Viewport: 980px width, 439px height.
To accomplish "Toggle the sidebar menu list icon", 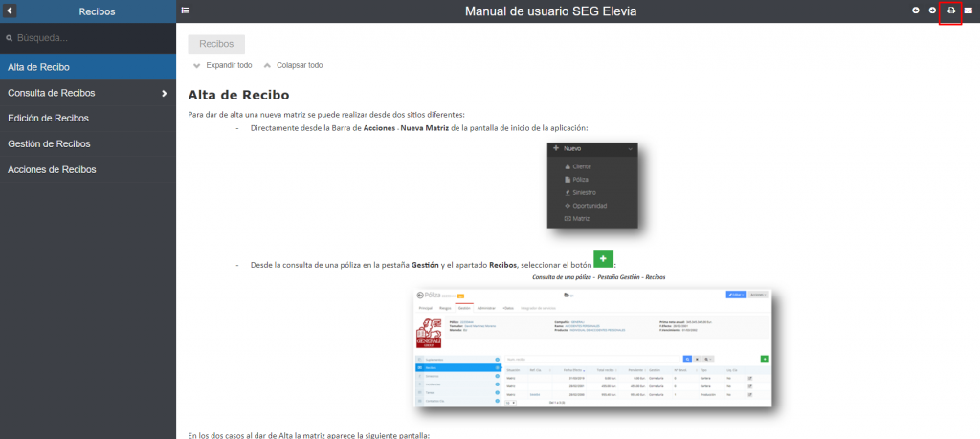I will [x=186, y=11].
